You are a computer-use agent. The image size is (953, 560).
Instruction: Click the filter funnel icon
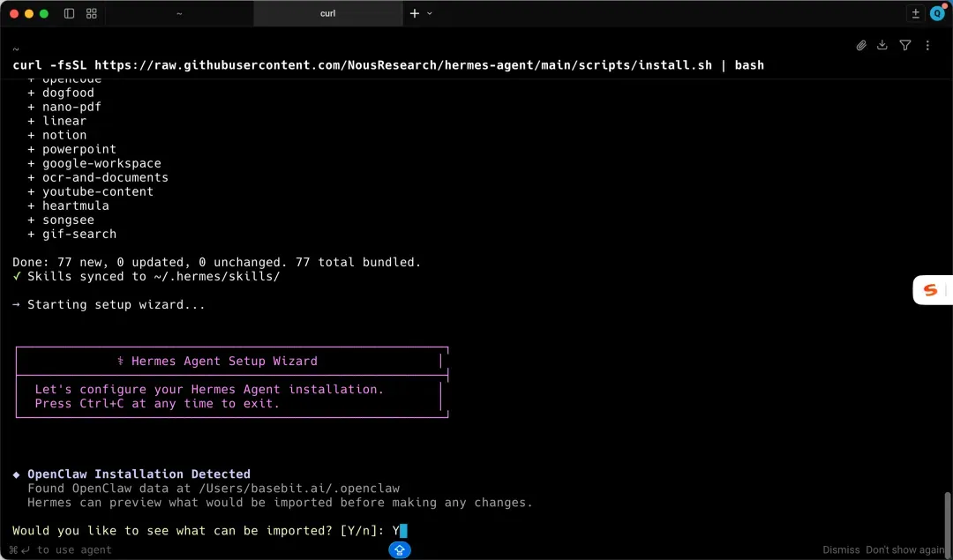pyautogui.click(x=905, y=45)
